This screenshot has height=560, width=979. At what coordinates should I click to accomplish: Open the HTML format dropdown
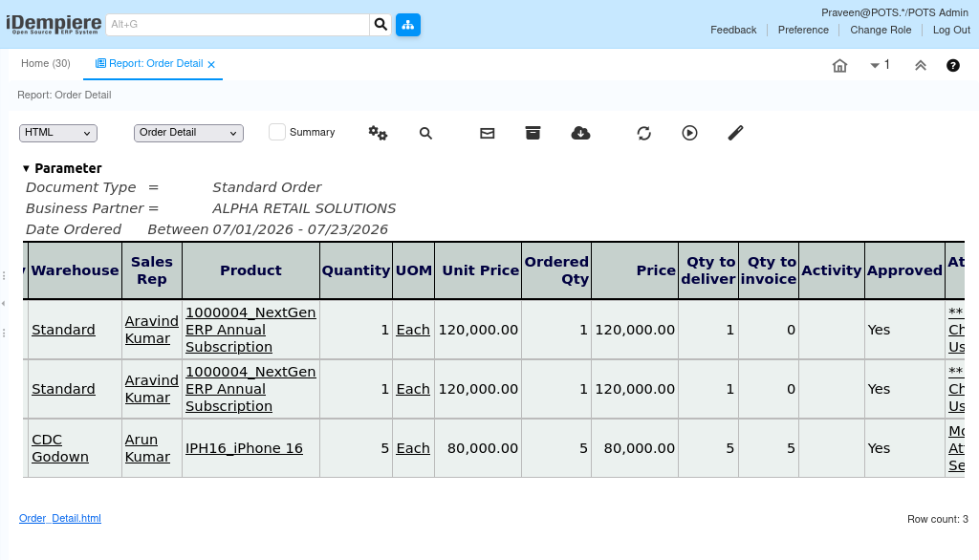click(x=58, y=133)
